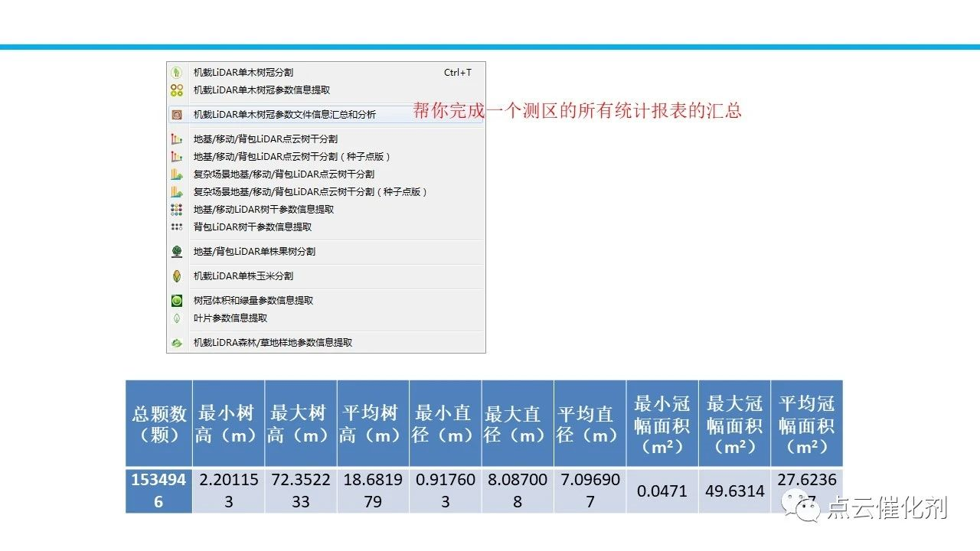
Task: Click the red text 帮你完成一个测区的所有统计报表的汇总
Action: [577, 110]
